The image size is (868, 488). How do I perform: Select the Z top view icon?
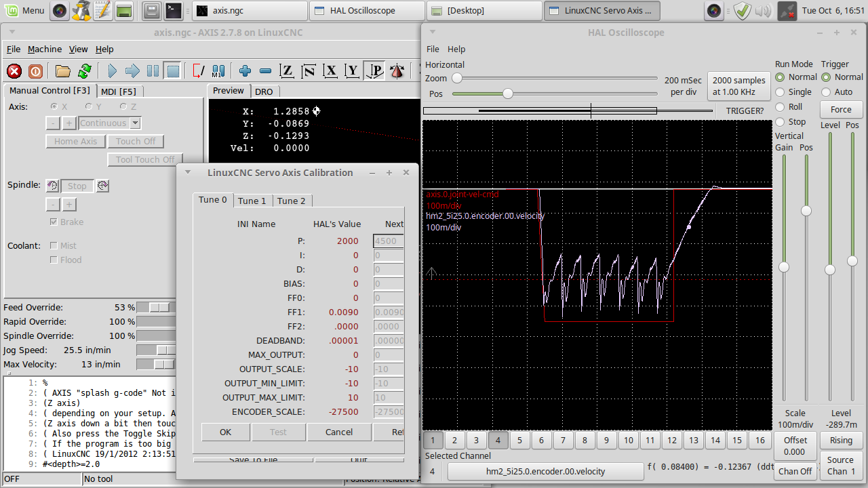288,70
